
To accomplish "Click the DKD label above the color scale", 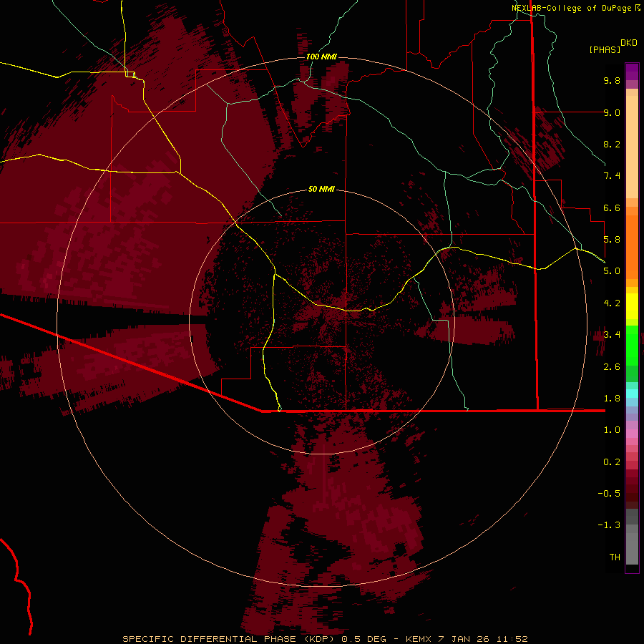I will (629, 43).
